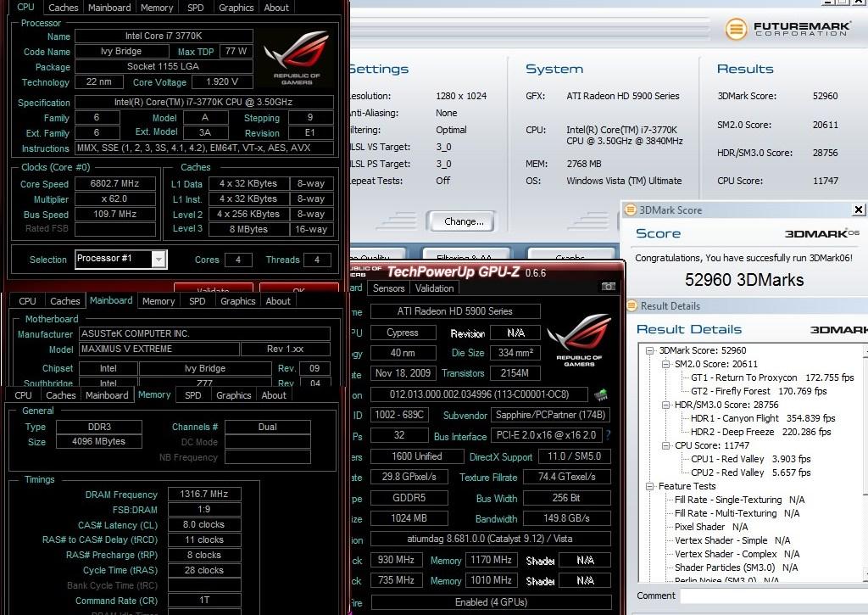Viewport: 868px width, 615px height.
Task: Select Vertex Shader - Complex row
Action: click(x=737, y=554)
